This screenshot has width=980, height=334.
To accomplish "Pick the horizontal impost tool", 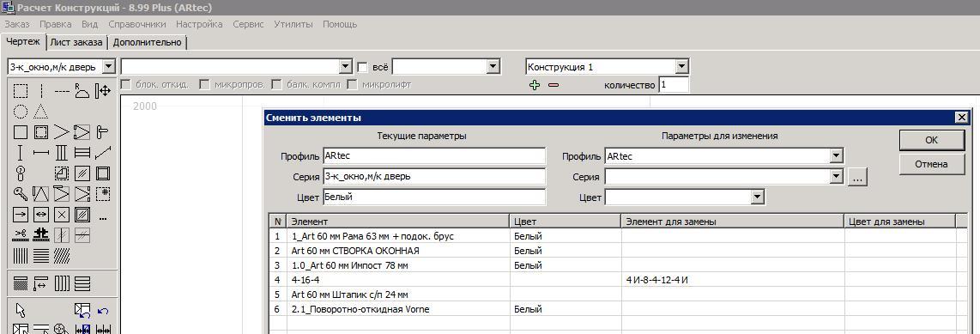I will coord(40,153).
